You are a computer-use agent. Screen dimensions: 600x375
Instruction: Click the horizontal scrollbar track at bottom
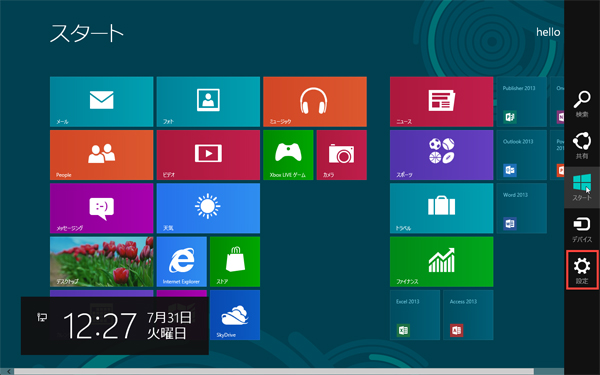pyautogui.click(x=274, y=372)
